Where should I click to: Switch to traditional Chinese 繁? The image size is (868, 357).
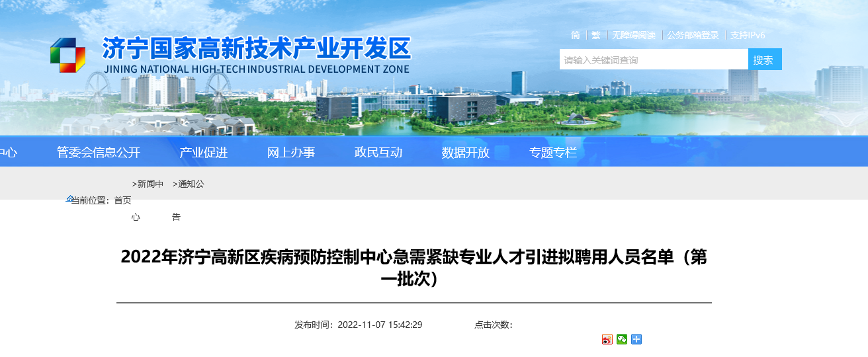coord(596,35)
